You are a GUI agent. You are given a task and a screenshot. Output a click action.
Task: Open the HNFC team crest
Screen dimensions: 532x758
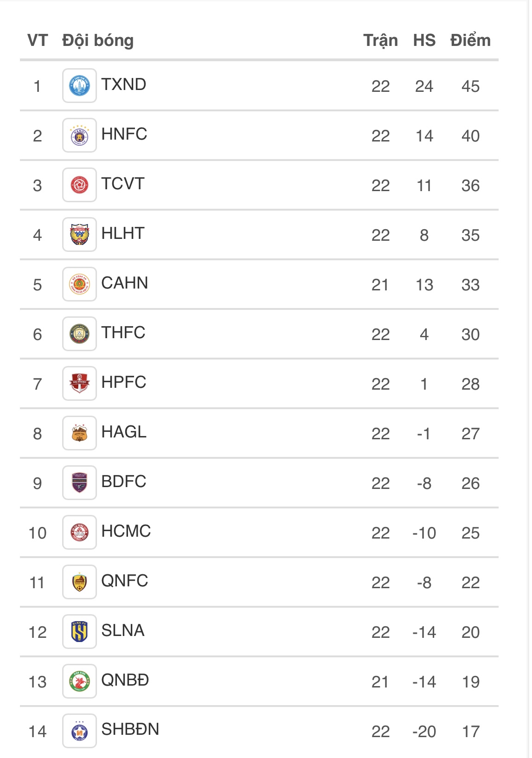(x=79, y=135)
